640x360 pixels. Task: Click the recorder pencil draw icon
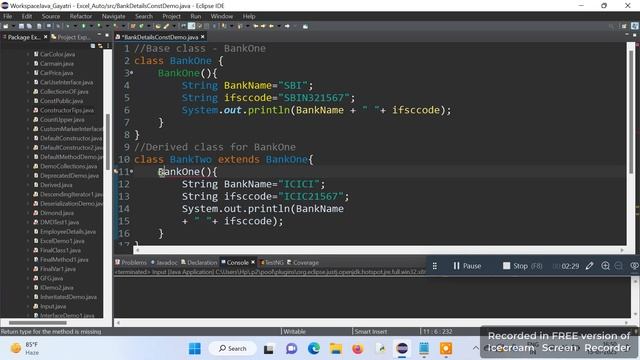coord(589,266)
